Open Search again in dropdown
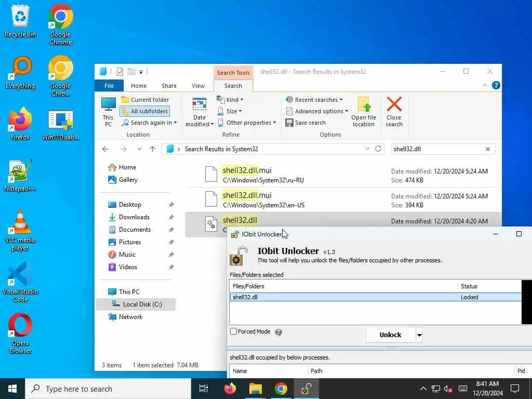The image size is (532, 399). click(x=149, y=123)
